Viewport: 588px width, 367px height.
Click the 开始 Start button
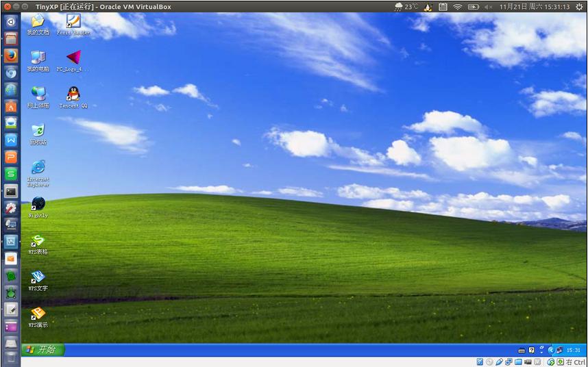pyautogui.click(x=43, y=350)
